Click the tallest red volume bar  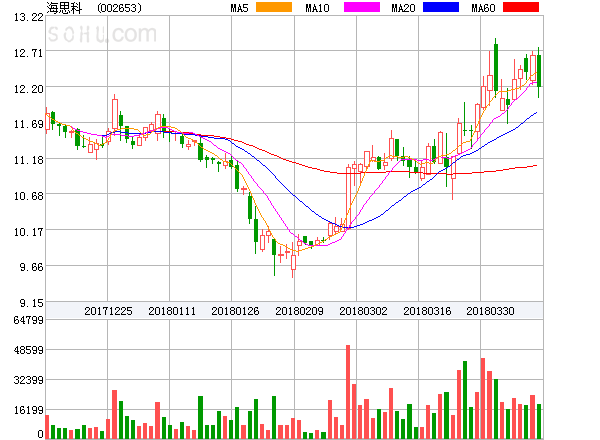point(348,392)
